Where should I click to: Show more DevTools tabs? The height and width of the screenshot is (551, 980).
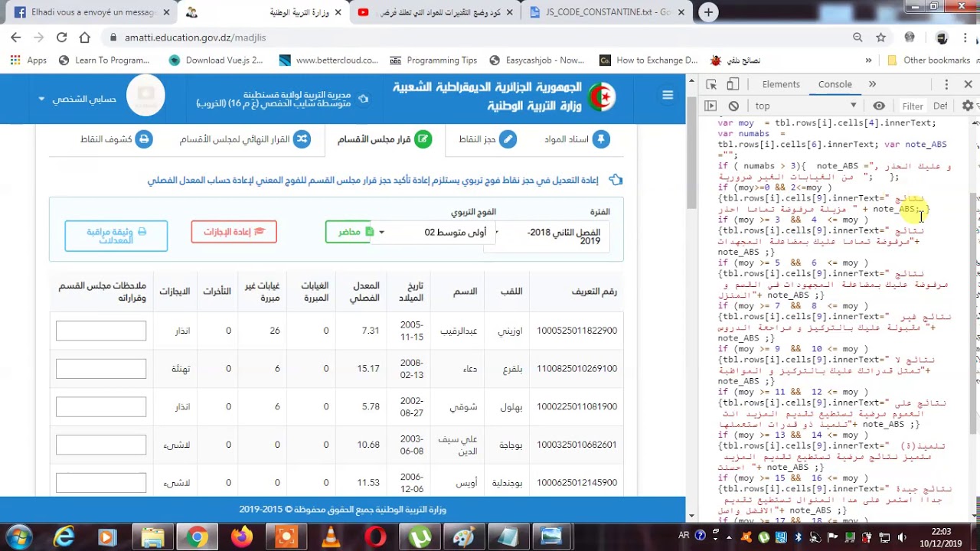[872, 84]
